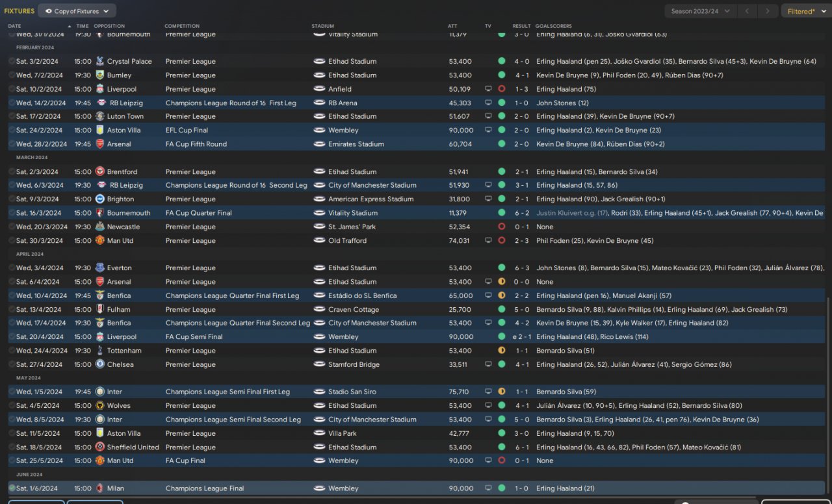Expand the Season 2023/24 selector
The height and width of the screenshot is (504, 832).
coord(700,11)
